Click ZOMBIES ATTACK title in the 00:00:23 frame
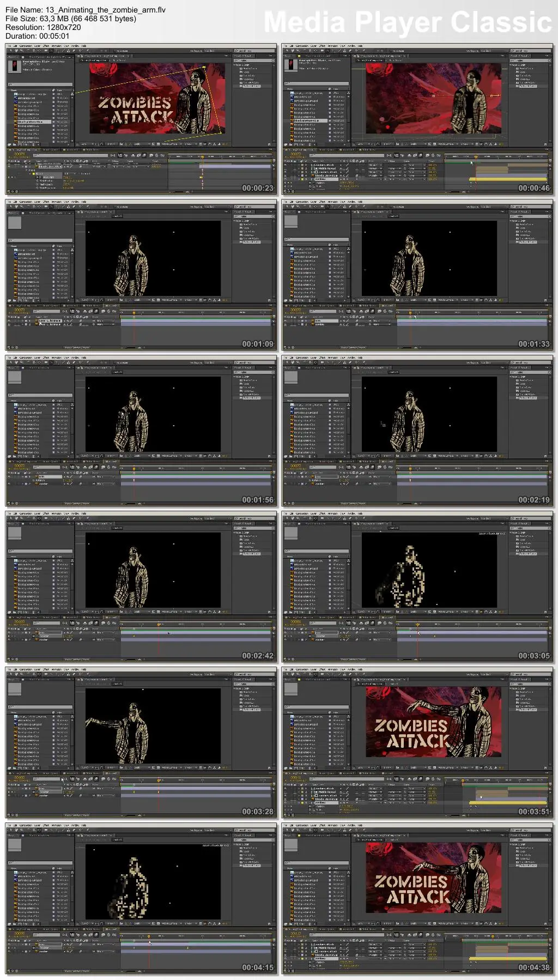 (136, 109)
